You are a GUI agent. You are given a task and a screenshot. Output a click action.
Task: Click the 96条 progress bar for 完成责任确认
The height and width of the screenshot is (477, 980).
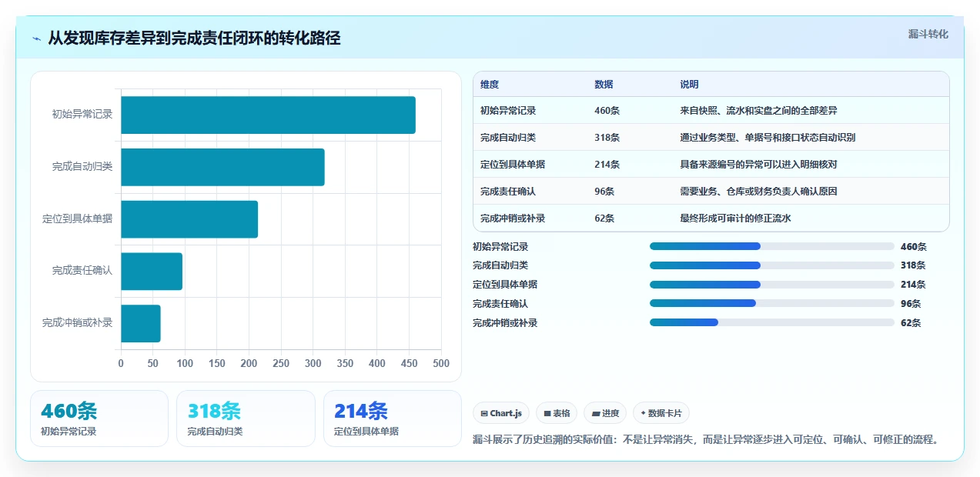click(x=772, y=304)
